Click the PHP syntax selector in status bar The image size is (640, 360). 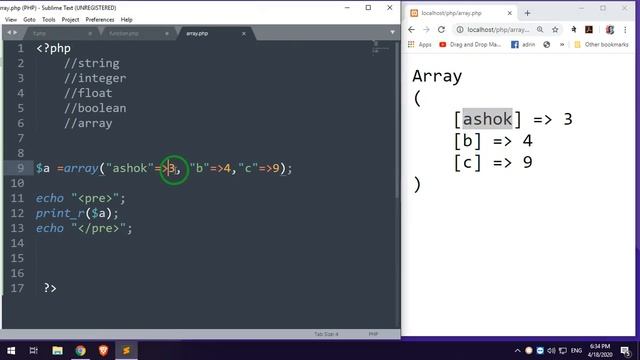[x=373, y=334]
